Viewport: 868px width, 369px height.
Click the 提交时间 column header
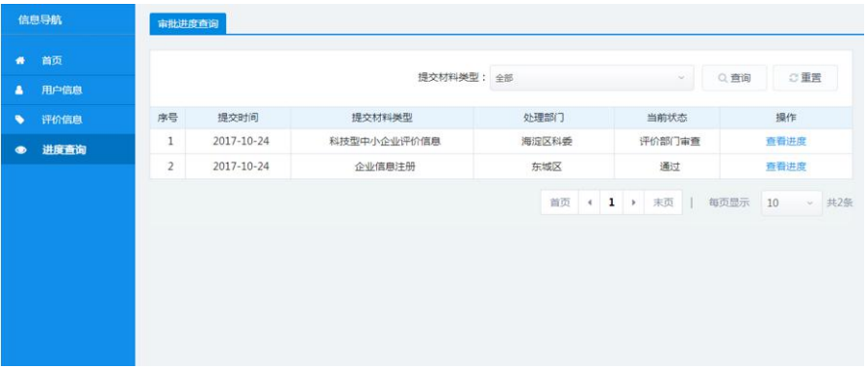pyautogui.click(x=238, y=118)
